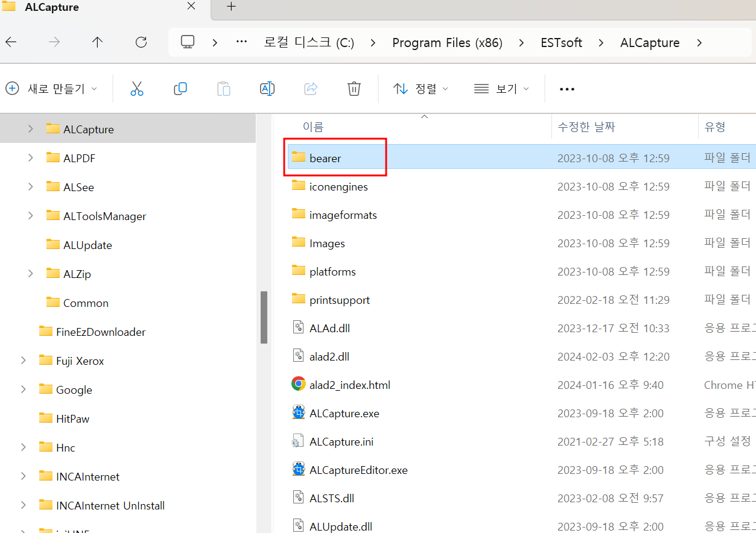Select the alad2.dll file name

[329, 356]
